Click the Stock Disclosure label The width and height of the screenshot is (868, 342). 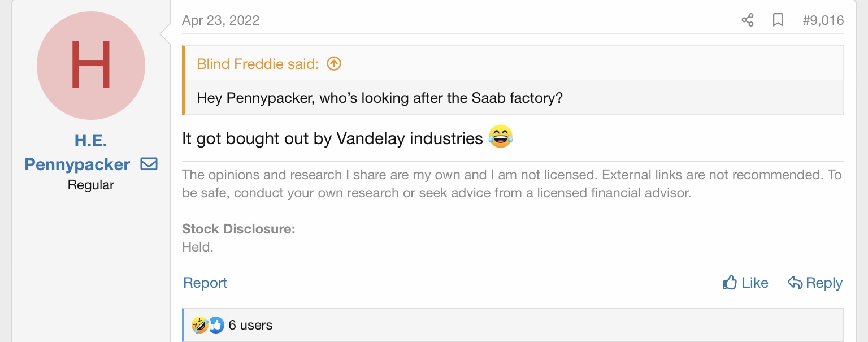[x=238, y=229]
